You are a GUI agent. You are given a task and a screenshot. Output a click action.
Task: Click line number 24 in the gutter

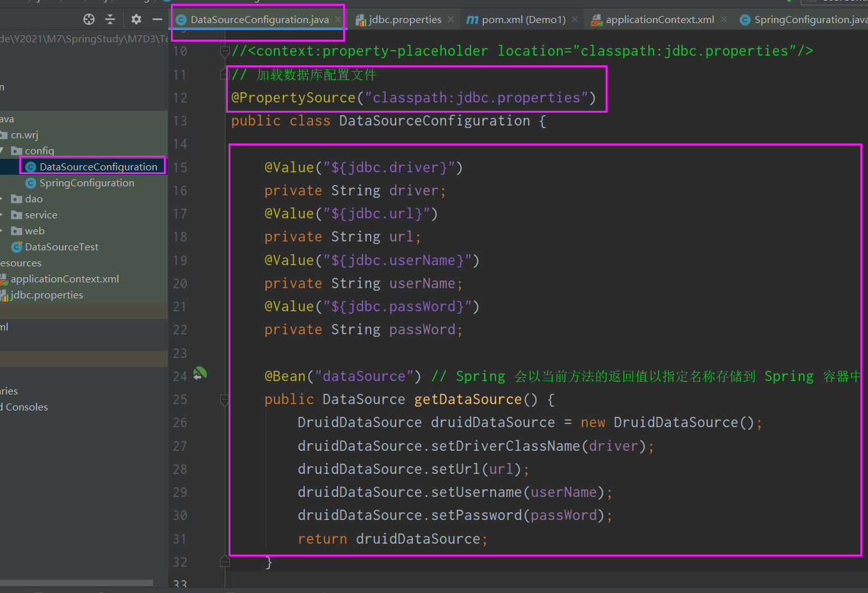tap(180, 377)
